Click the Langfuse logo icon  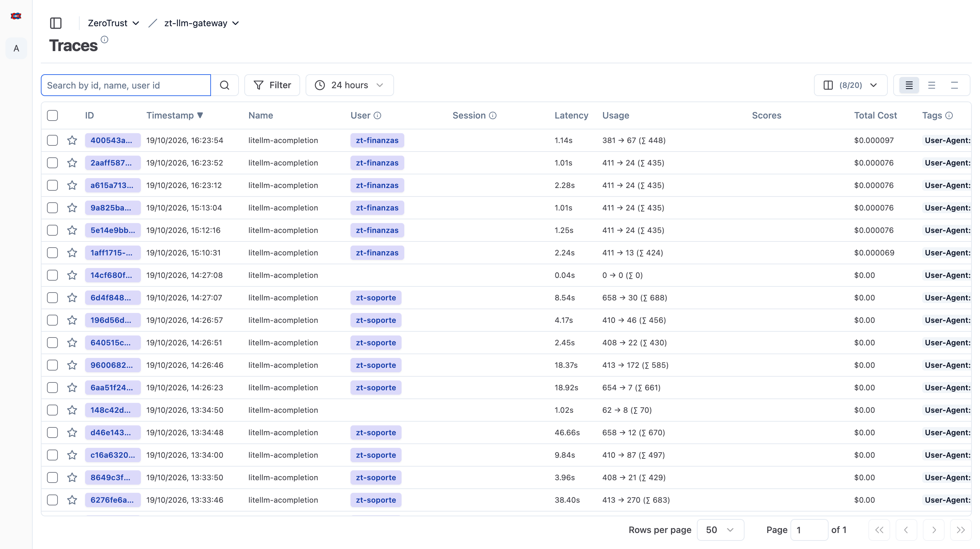tap(16, 16)
